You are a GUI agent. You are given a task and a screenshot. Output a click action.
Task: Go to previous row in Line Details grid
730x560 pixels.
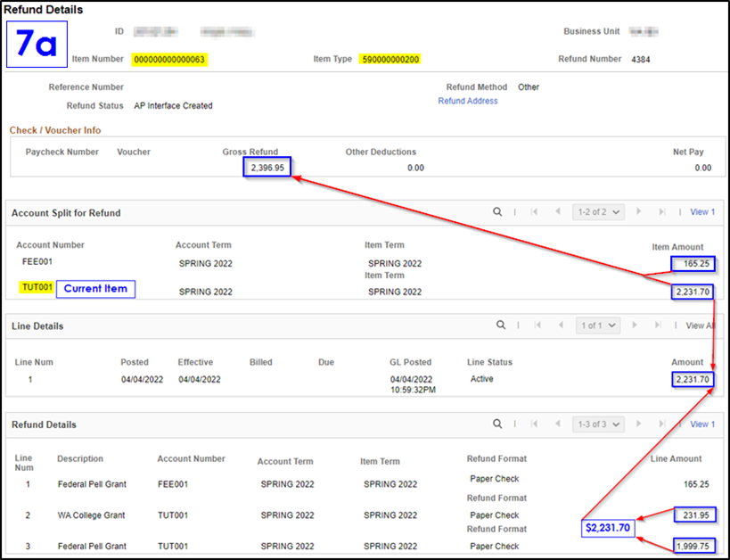(x=562, y=325)
